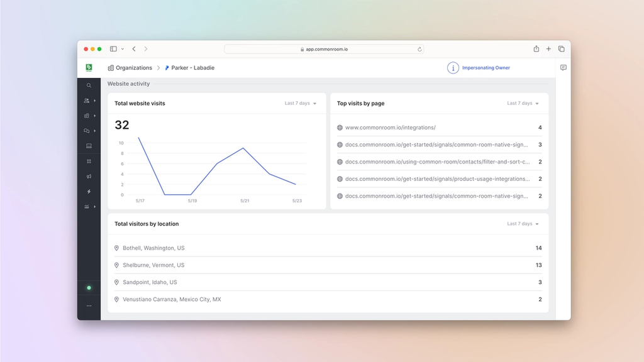Click the Top visits by page title
The width and height of the screenshot is (644, 362).
(x=360, y=104)
